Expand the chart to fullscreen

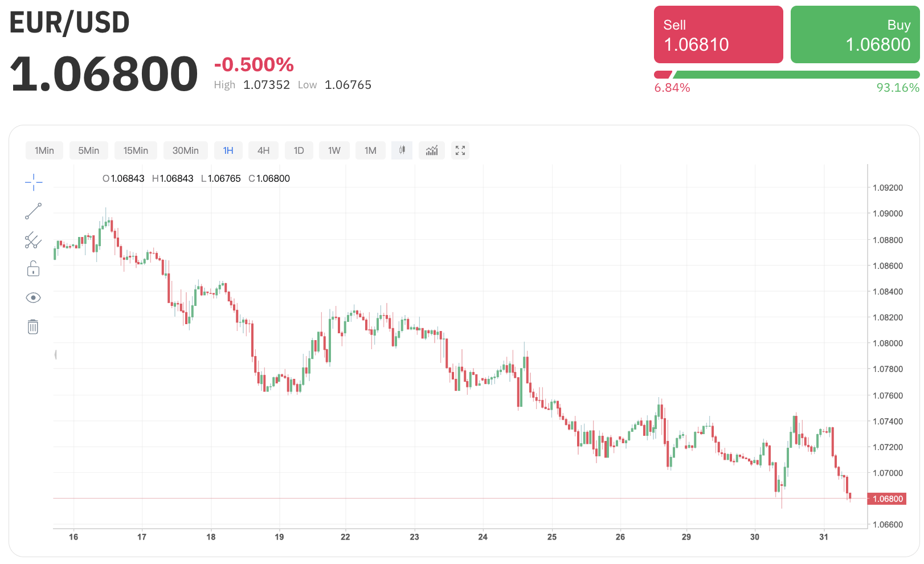[x=460, y=150]
